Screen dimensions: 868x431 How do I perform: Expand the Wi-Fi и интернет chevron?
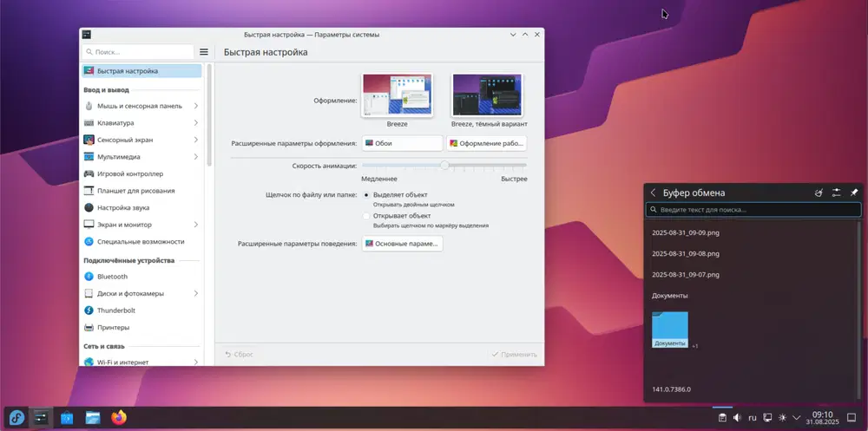point(196,362)
